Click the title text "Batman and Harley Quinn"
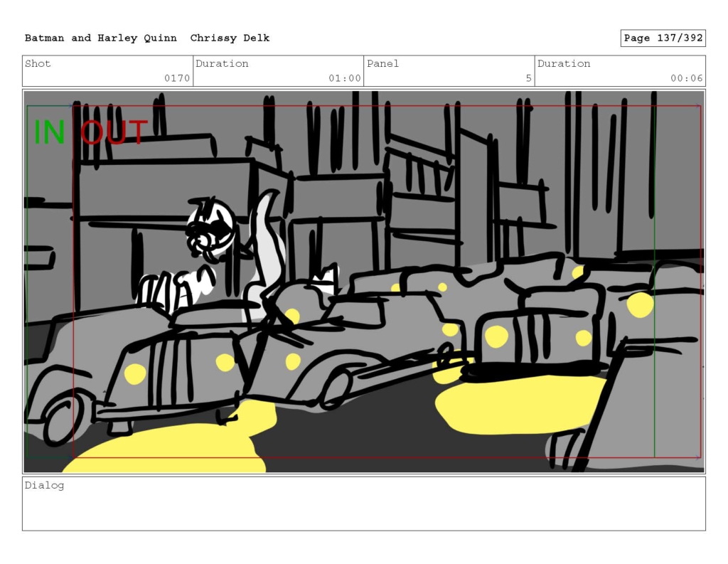 [x=101, y=38]
